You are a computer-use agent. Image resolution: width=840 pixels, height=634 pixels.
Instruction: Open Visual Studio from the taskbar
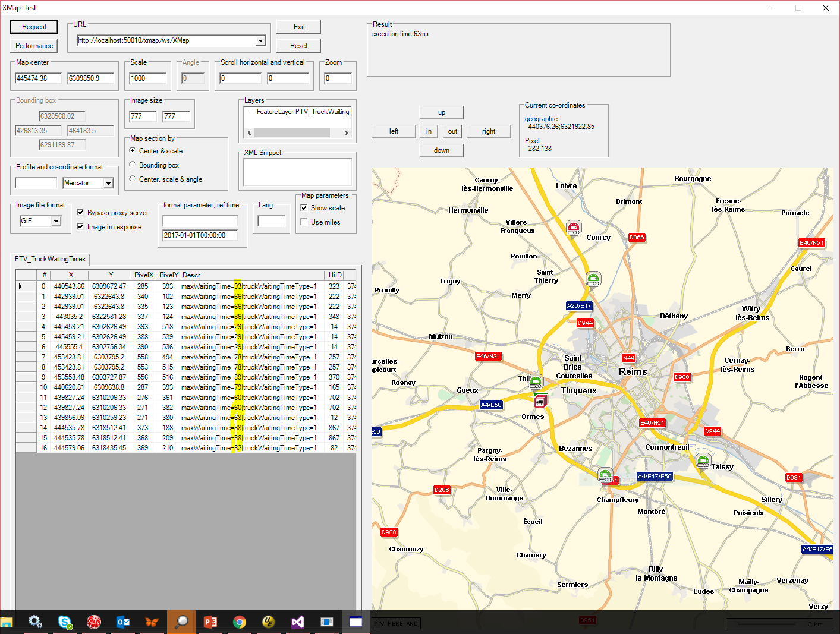298,622
